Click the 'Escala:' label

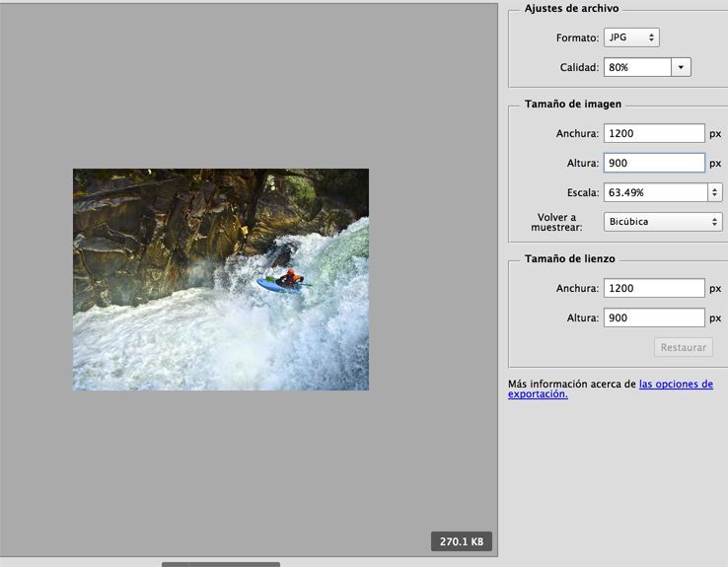583,192
